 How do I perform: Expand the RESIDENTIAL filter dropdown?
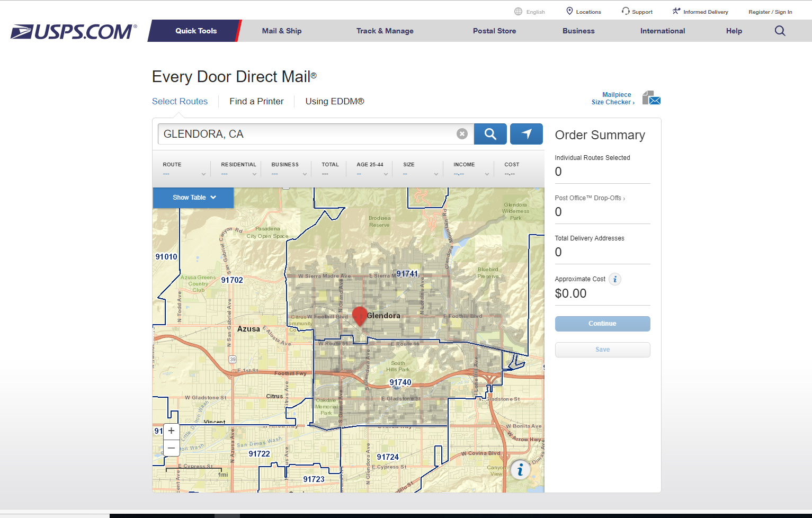coord(254,174)
